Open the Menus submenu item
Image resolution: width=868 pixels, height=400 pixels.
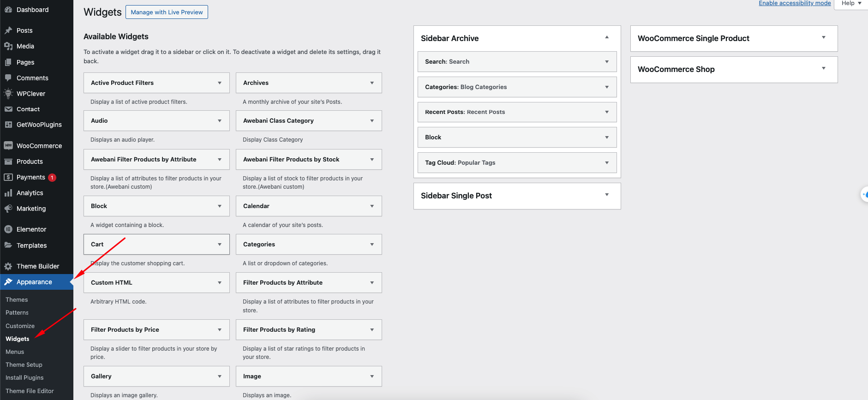[x=15, y=352]
